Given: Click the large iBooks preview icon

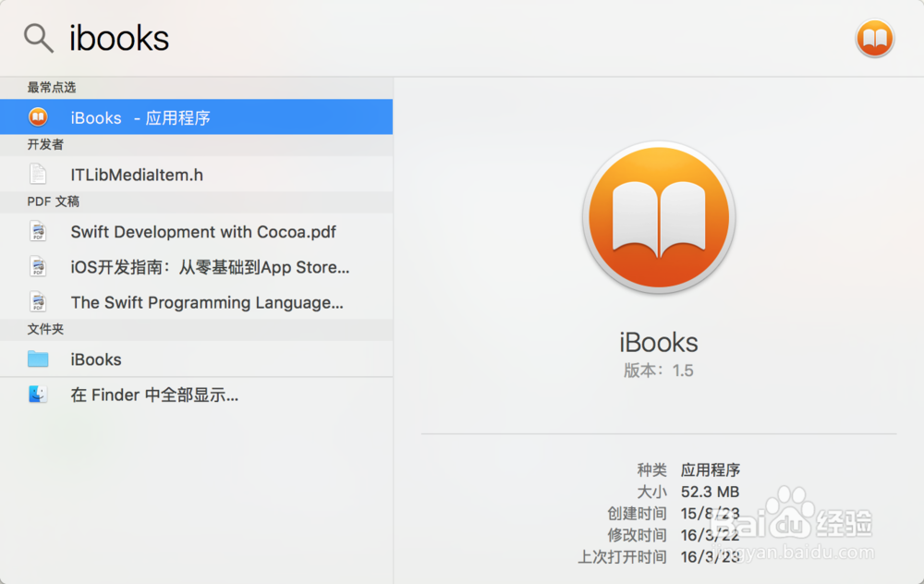Looking at the screenshot, I should point(659,217).
